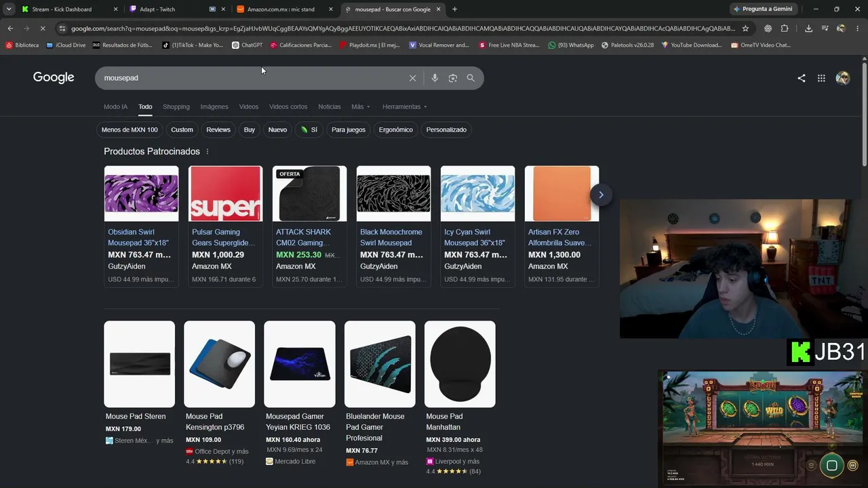868x488 pixels.
Task: Expand the Herramientas dropdown
Action: [405, 106]
